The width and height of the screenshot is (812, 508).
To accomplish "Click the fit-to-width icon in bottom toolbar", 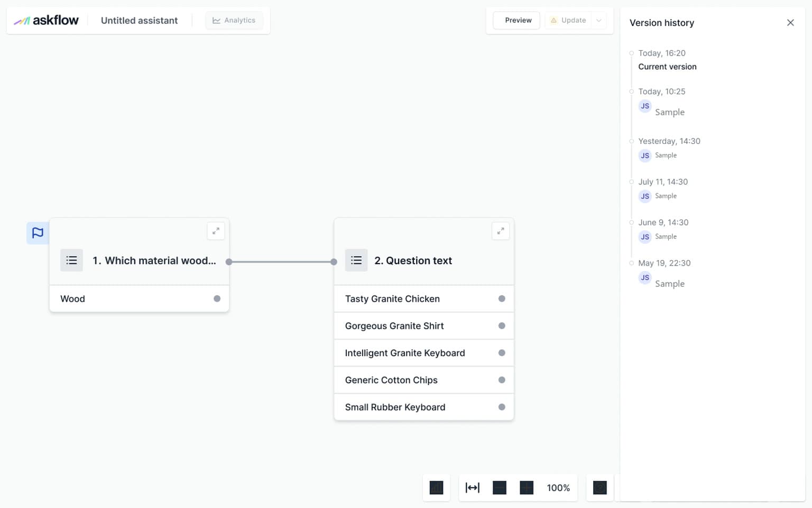I will 473,487.
